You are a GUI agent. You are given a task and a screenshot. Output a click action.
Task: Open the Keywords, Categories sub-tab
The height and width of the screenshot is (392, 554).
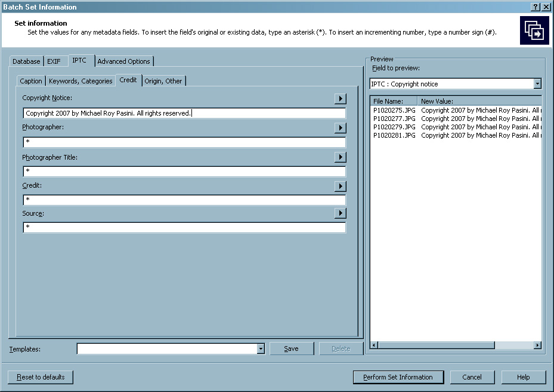click(81, 81)
